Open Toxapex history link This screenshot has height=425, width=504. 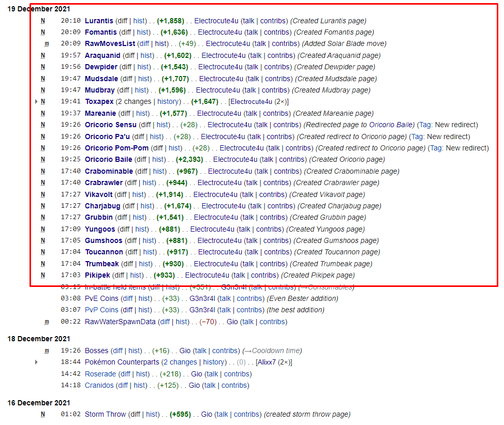click(x=169, y=102)
